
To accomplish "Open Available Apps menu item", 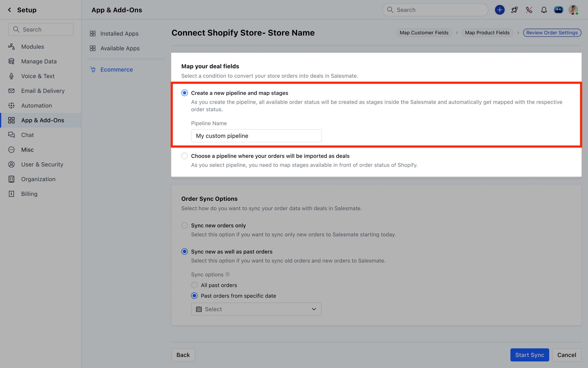I will click(120, 48).
